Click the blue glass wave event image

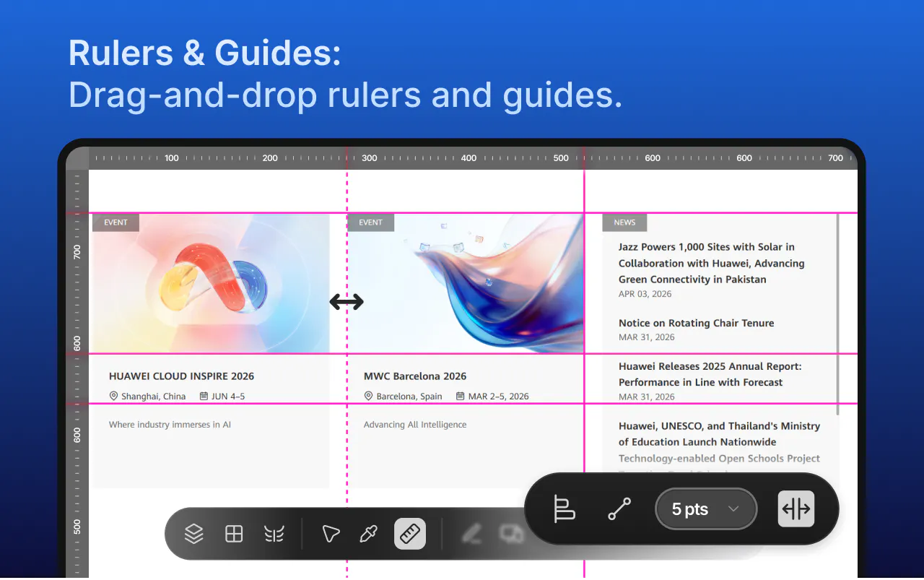(465, 283)
